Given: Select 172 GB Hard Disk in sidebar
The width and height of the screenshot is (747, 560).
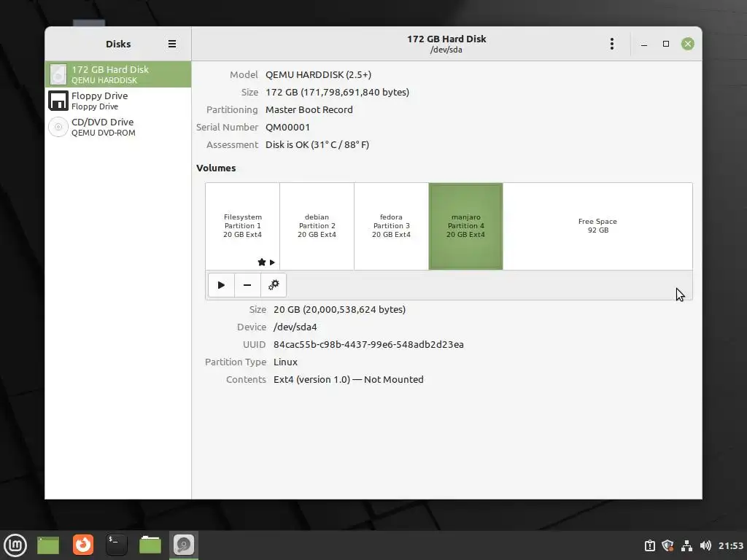Looking at the screenshot, I should click(118, 74).
